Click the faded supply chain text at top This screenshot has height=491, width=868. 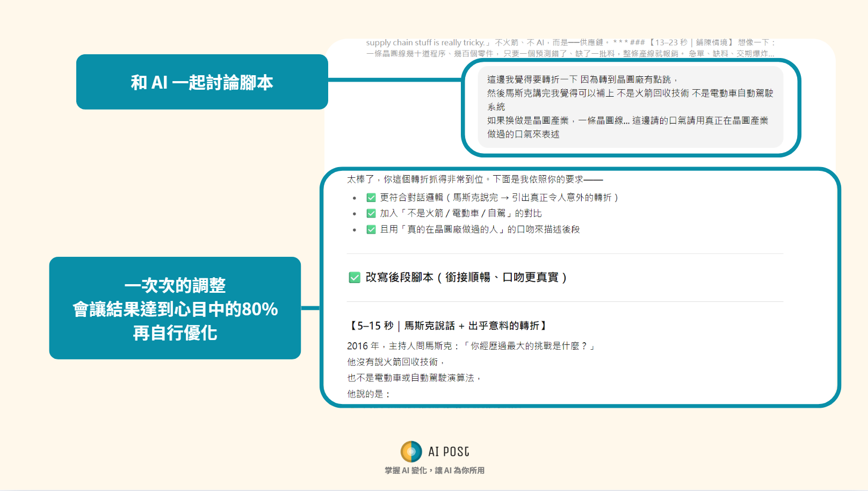point(570,48)
